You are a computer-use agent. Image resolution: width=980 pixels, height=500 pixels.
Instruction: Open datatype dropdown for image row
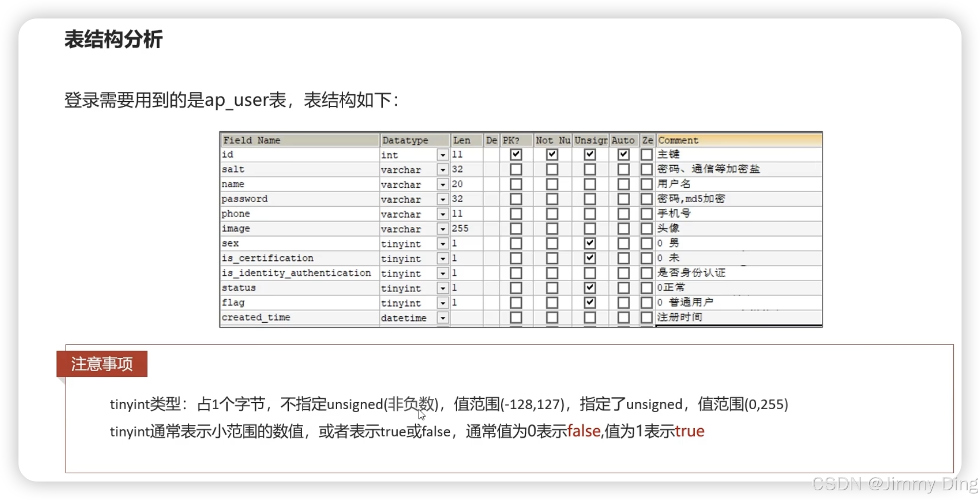coord(442,229)
